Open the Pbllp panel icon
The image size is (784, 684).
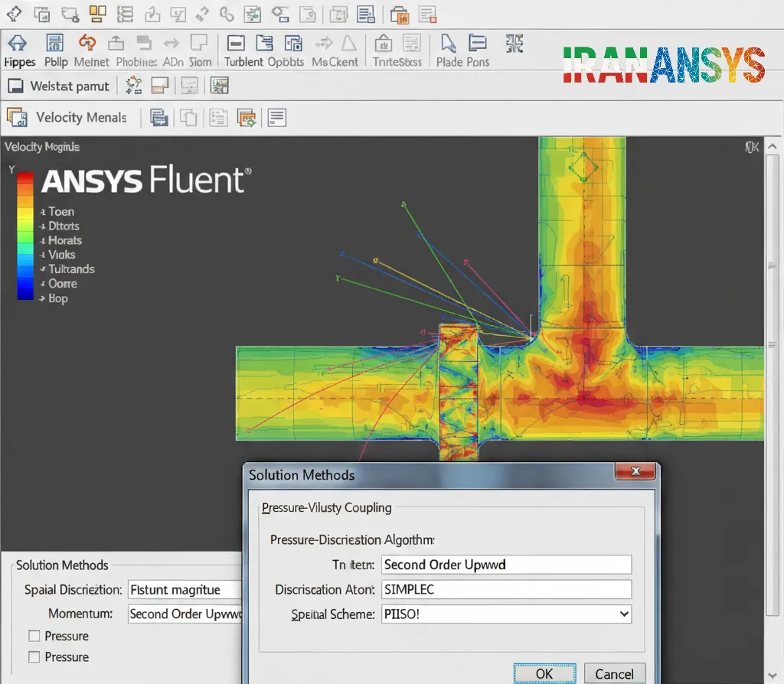(x=55, y=43)
